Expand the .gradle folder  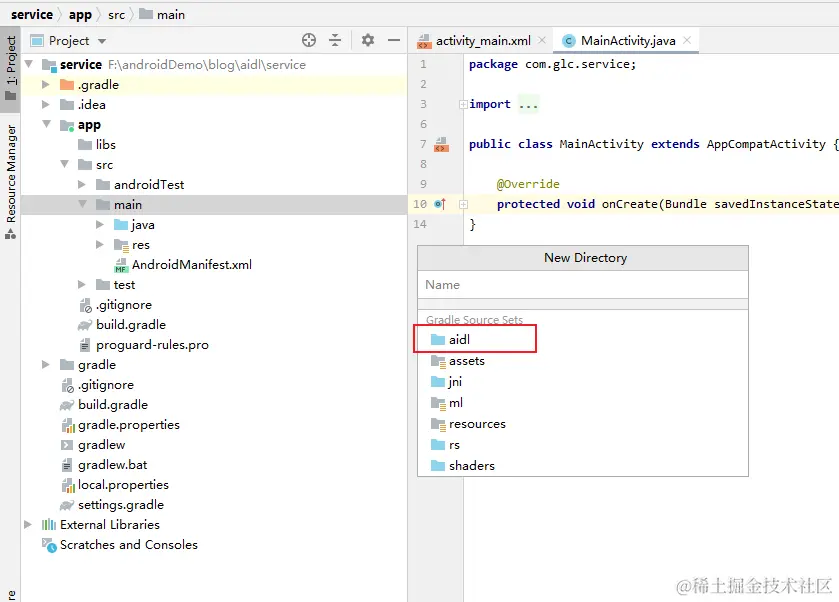coord(46,85)
